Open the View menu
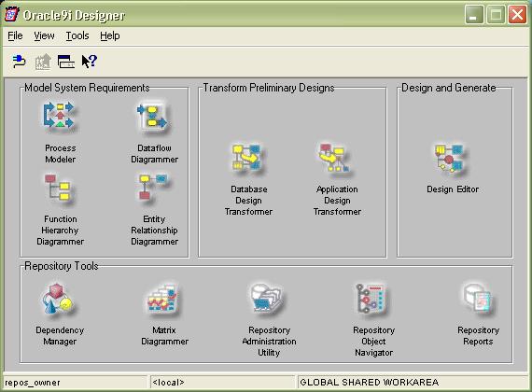Image resolution: width=532 pixels, height=392 pixels. coord(44,35)
